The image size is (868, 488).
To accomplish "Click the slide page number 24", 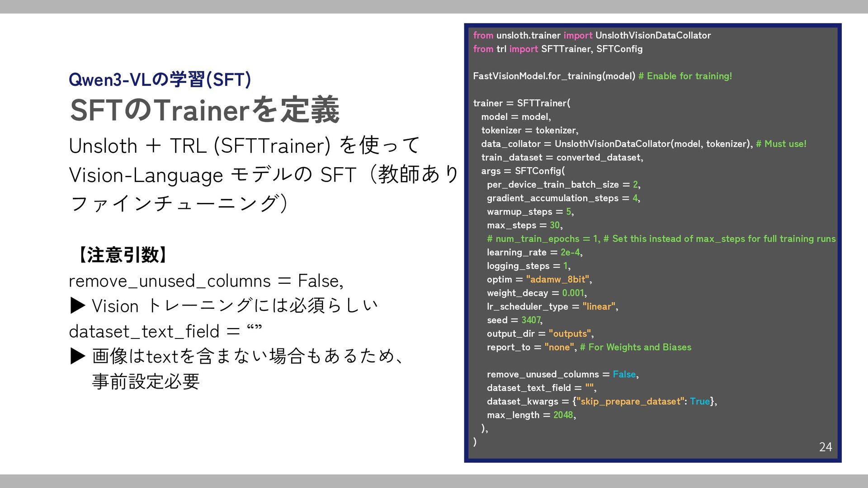I will click(x=825, y=447).
